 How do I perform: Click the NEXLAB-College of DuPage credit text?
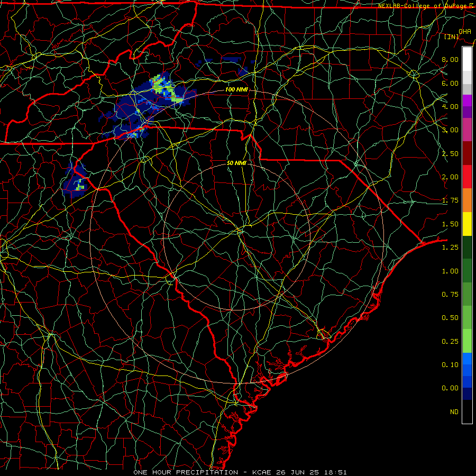[x=426, y=6]
